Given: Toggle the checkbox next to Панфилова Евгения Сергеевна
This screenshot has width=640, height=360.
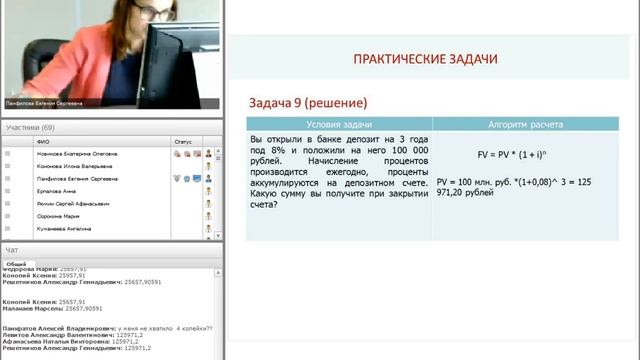Looking at the screenshot, I should [7, 178].
